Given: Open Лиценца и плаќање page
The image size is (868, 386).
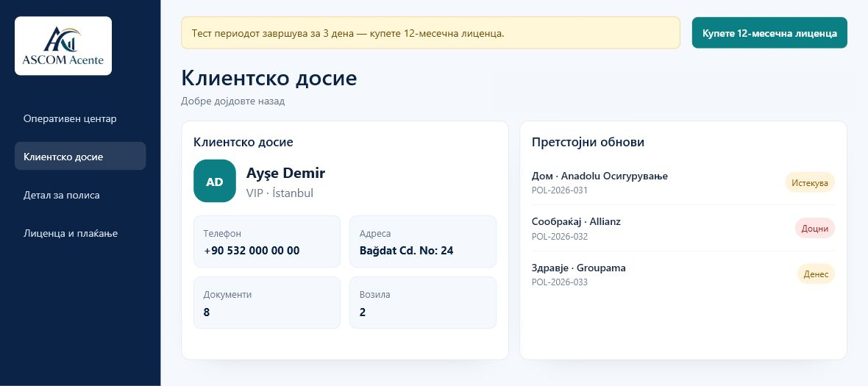Looking at the screenshot, I should coord(80,233).
